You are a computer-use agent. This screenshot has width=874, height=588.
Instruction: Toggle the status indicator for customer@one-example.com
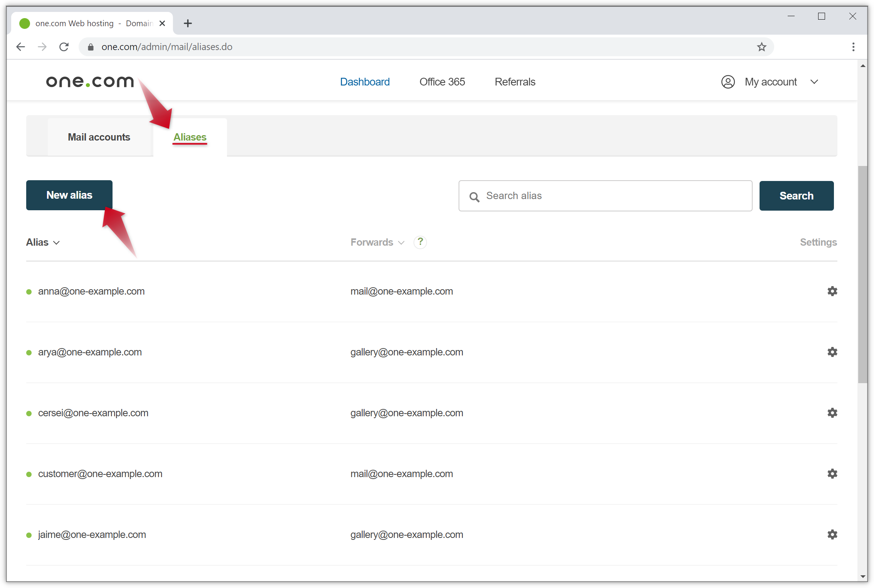click(x=30, y=474)
